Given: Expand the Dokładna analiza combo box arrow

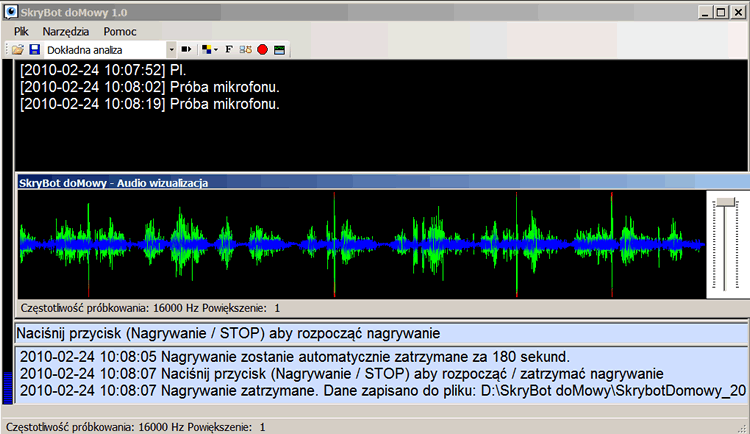Looking at the screenshot, I should tap(171, 49).
